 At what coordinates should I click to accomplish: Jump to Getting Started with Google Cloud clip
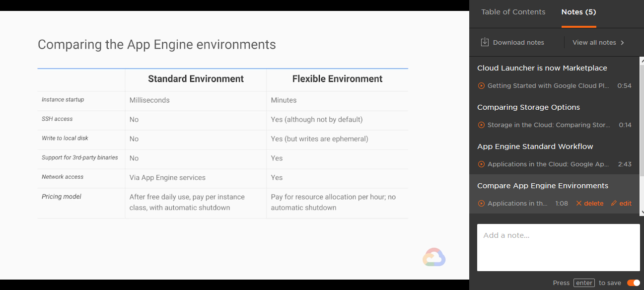point(548,86)
